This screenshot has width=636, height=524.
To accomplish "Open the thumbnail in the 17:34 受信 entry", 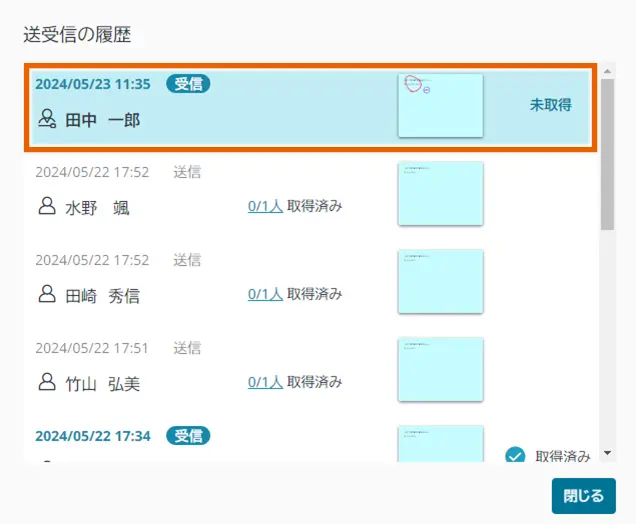I will pos(440,444).
